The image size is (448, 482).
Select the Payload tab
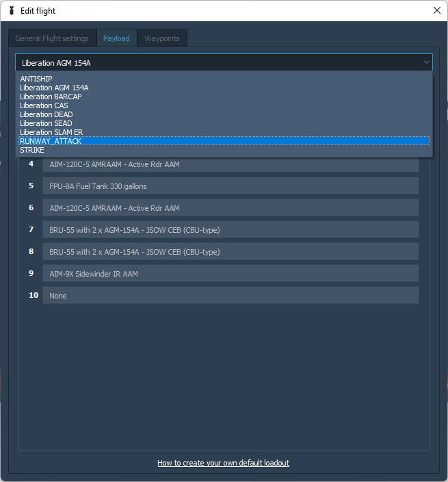[116, 38]
